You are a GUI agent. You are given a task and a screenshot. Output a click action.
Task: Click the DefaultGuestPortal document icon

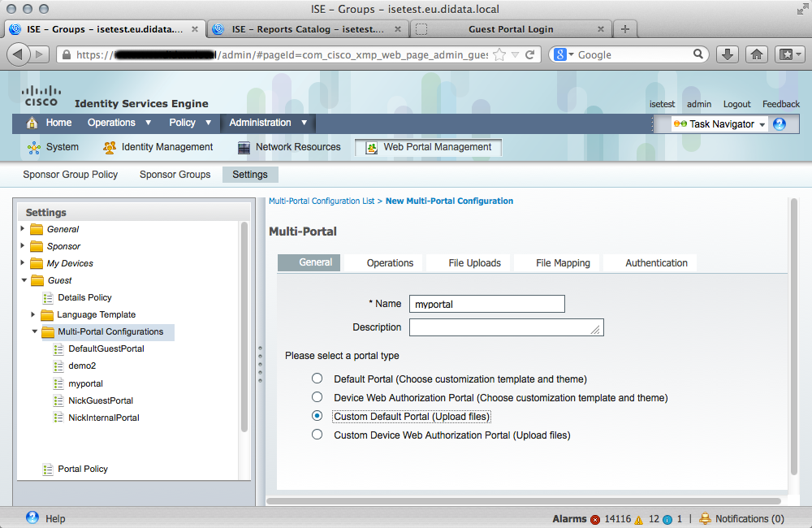click(58, 349)
